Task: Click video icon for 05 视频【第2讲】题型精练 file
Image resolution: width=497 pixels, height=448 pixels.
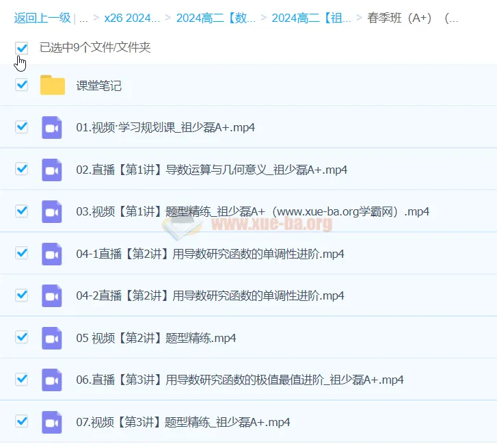Action: pyautogui.click(x=52, y=338)
